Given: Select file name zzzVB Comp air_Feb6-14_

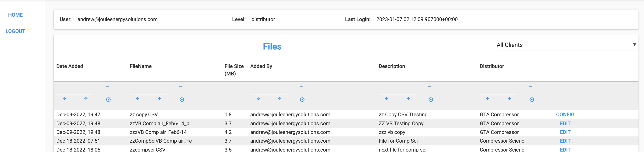Looking at the screenshot, I should [x=160, y=132].
